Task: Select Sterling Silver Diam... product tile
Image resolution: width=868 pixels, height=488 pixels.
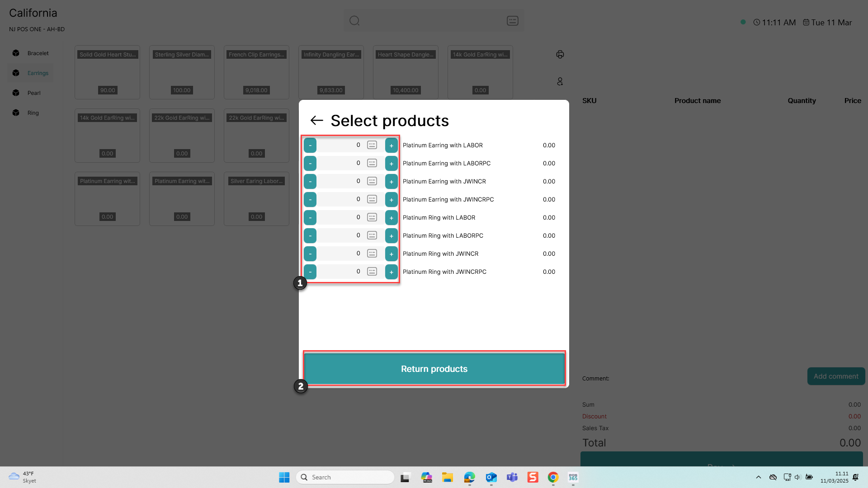Action: coord(182,72)
